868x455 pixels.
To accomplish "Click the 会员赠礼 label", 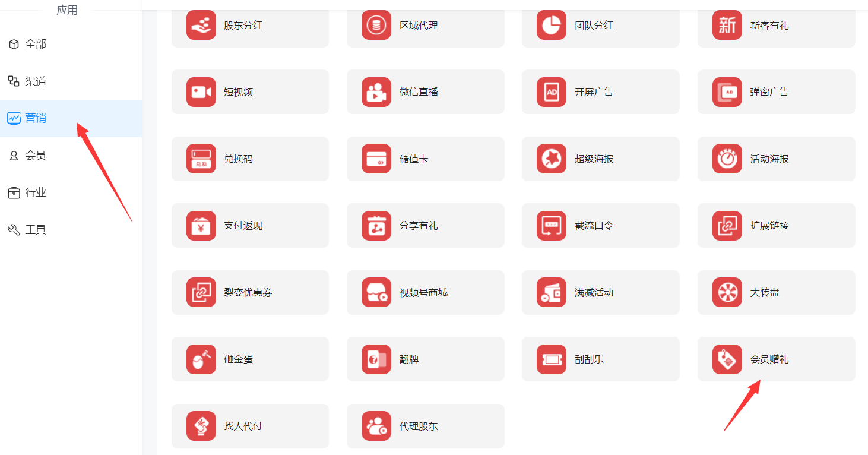I will point(769,359).
